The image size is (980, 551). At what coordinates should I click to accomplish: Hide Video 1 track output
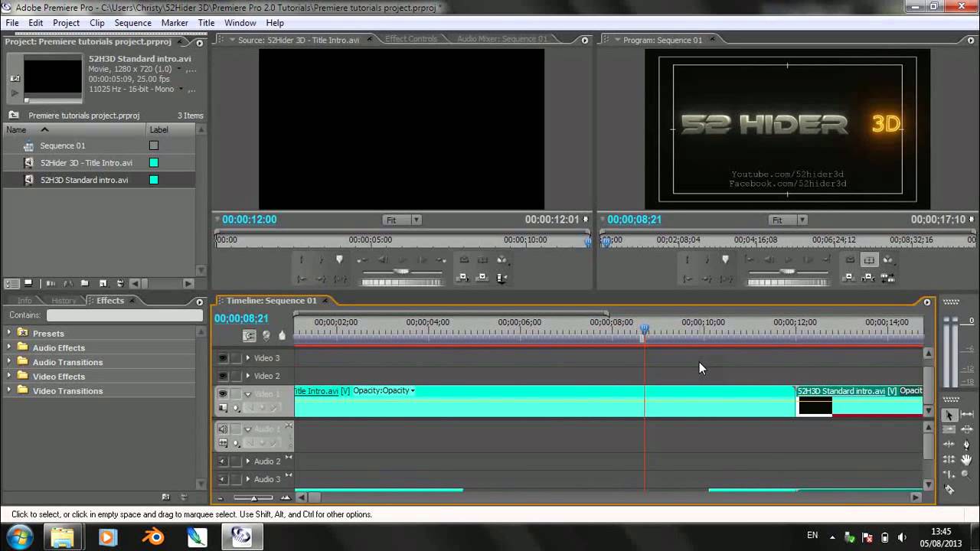tap(223, 394)
